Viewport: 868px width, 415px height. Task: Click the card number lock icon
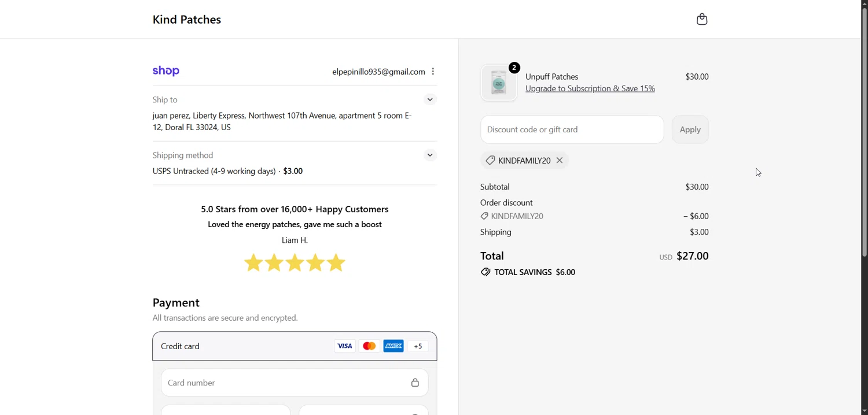[x=415, y=383]
